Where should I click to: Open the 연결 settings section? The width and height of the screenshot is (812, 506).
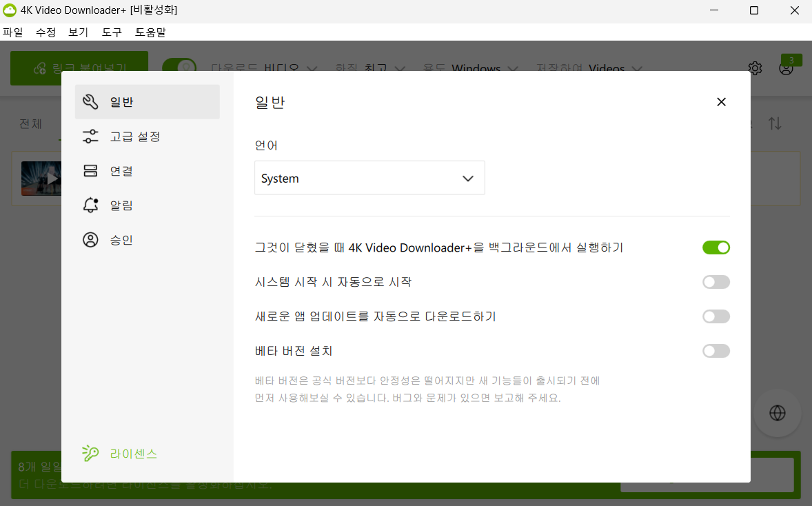coord(147,171)
